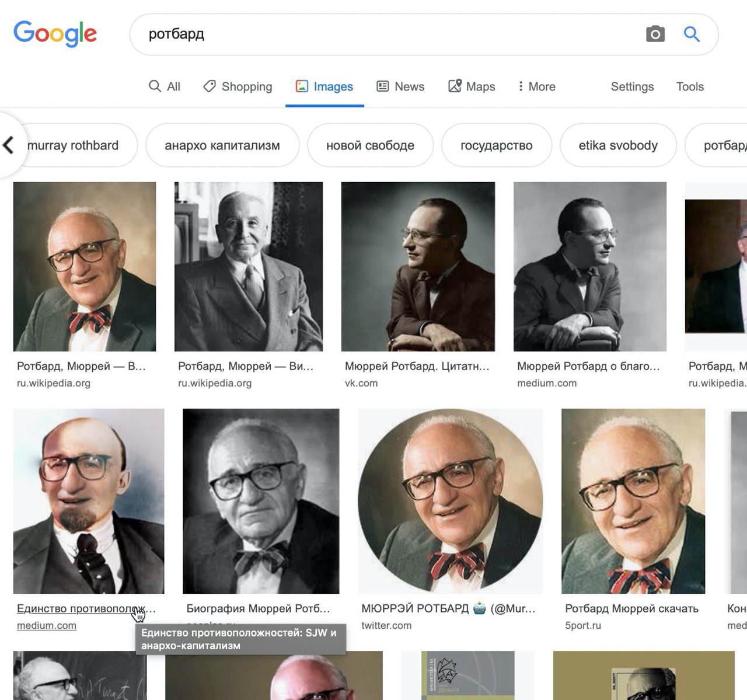Viewport: 747px width, 700px height.
Task: Expand the More menu
Action: pyautogui.click(x=536, y=86)
